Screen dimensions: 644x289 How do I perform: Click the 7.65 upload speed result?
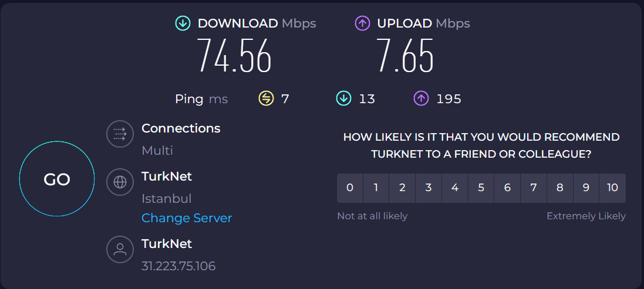[405, 56]
